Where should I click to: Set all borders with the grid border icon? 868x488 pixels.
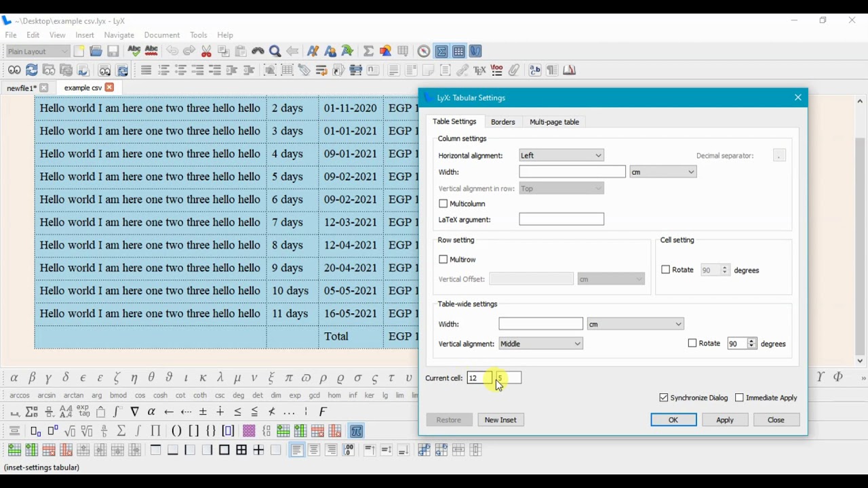point(241,450)
